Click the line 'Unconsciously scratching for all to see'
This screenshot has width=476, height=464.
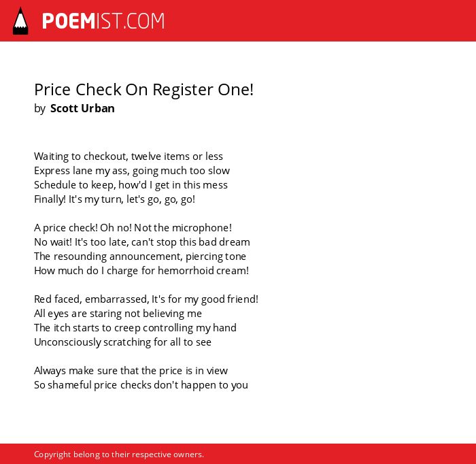(122, 342)
